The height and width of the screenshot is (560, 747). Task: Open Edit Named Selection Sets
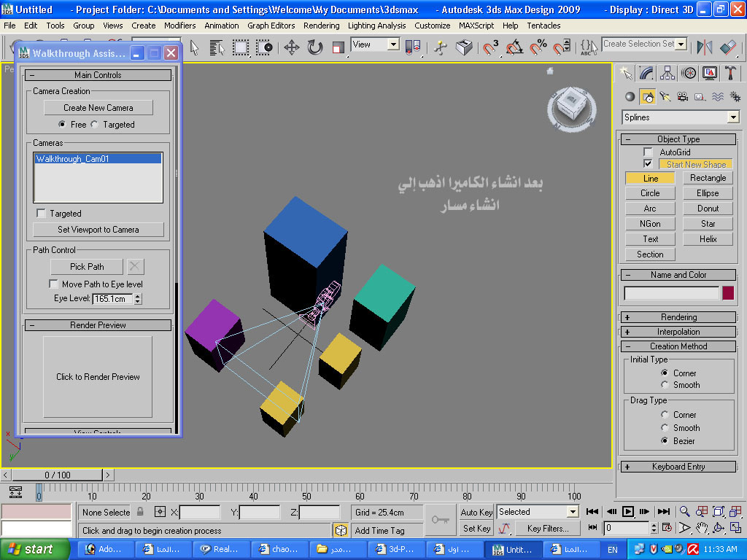[x=589, y=47]
